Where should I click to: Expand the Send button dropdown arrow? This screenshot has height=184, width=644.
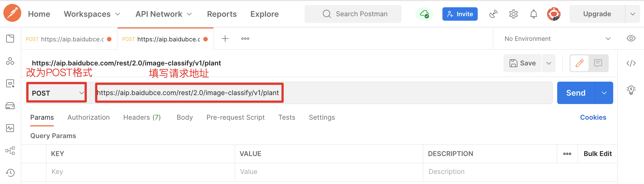click(x=604, y=93)
